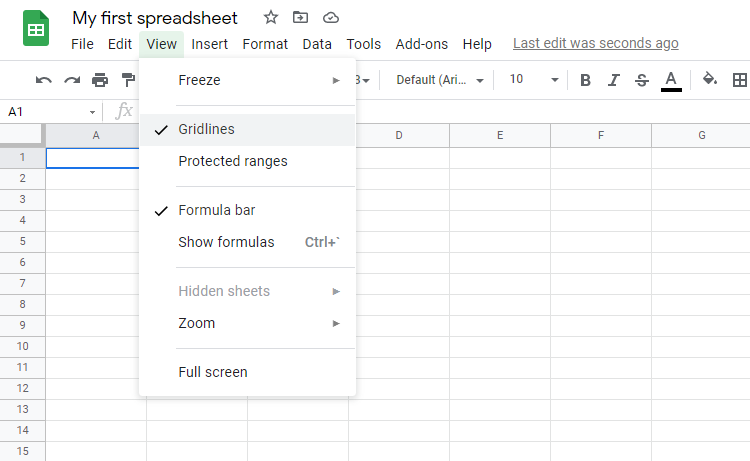
Task: Toggle Gridlines off in View menu
Action: click(x=206, y=129)
